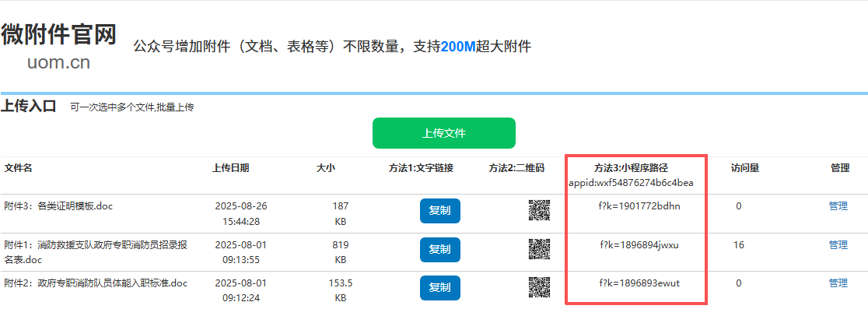Click file size 187 KB

tap(341, 213)
